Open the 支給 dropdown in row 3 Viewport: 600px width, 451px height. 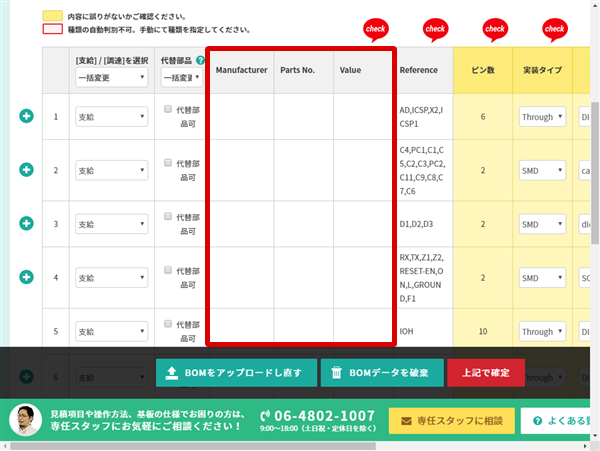(x=112, y=224)
